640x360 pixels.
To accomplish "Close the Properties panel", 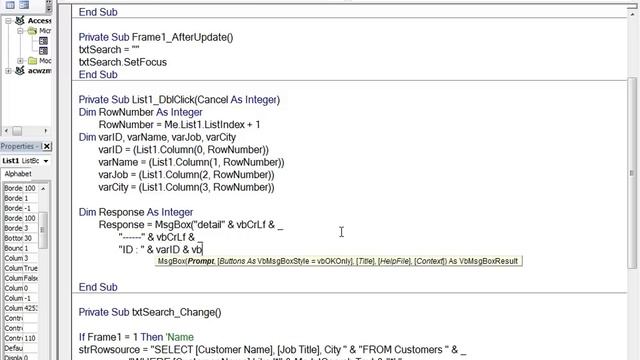I will pyautogui.click(x=47, y=146).
